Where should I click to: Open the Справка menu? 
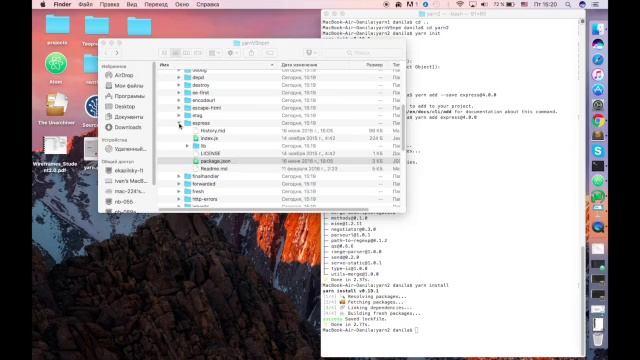[x=207, y=4]
